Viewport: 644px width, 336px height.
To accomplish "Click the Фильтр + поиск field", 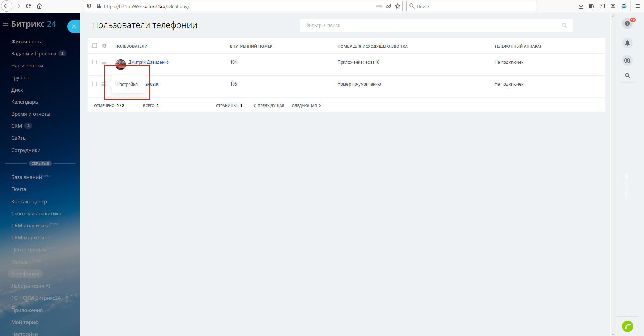I will (x=436, y=25).
